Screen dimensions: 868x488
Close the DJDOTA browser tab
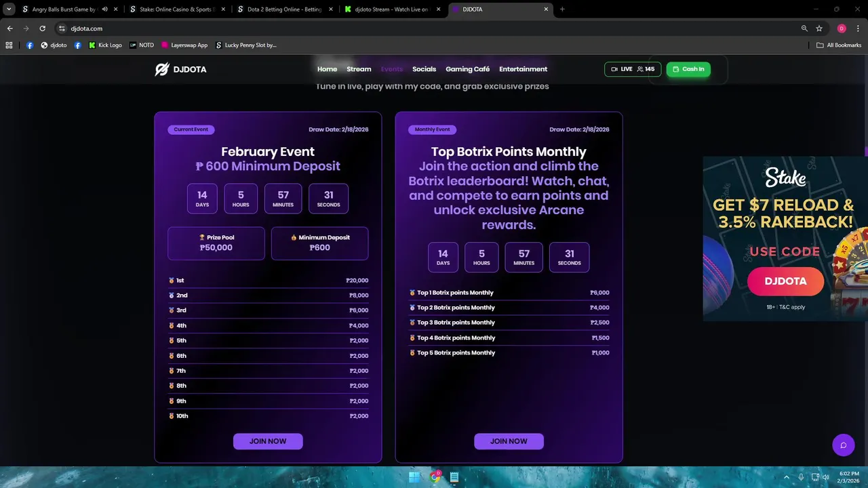point(547,9)
